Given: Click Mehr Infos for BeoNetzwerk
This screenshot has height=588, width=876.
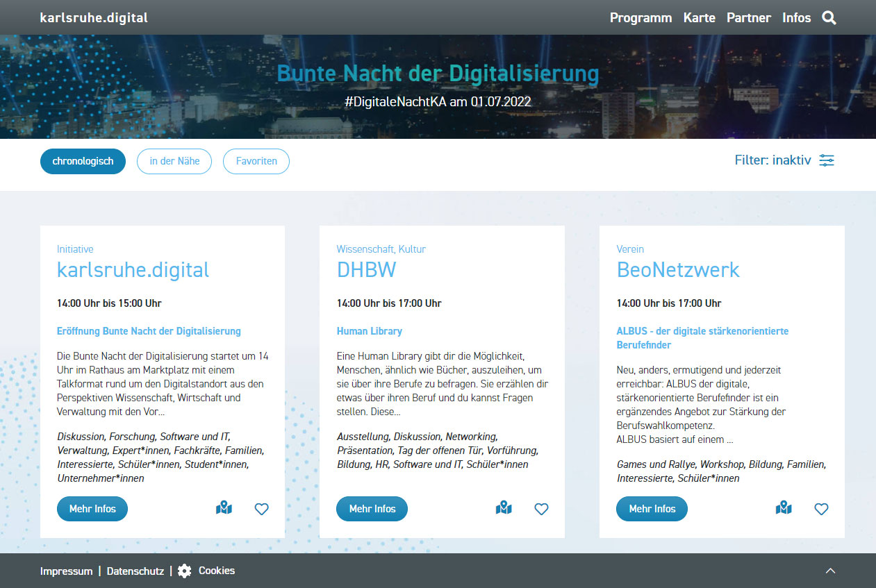Looking at the screenshot, I should pos(652,509).
